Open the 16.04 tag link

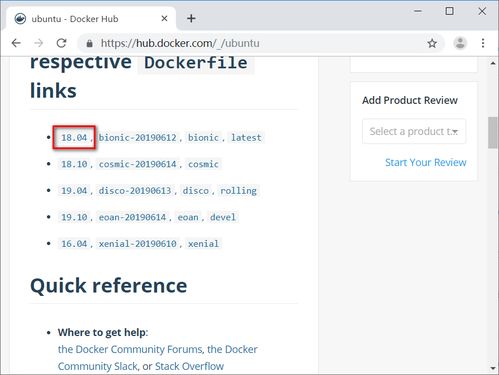click(74, 244)
